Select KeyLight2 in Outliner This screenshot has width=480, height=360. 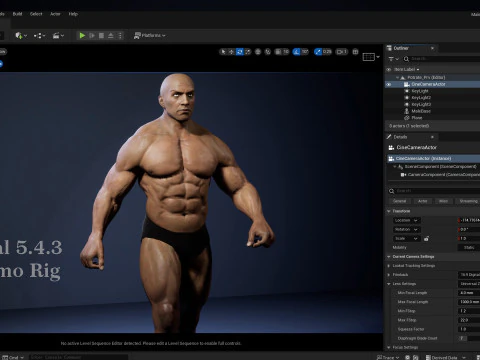pos(421,98)
